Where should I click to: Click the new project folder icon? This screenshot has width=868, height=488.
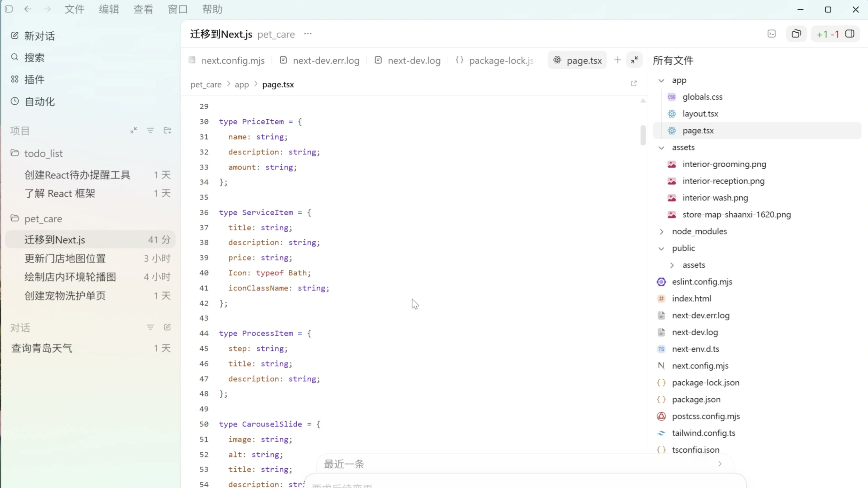[167, 130]
